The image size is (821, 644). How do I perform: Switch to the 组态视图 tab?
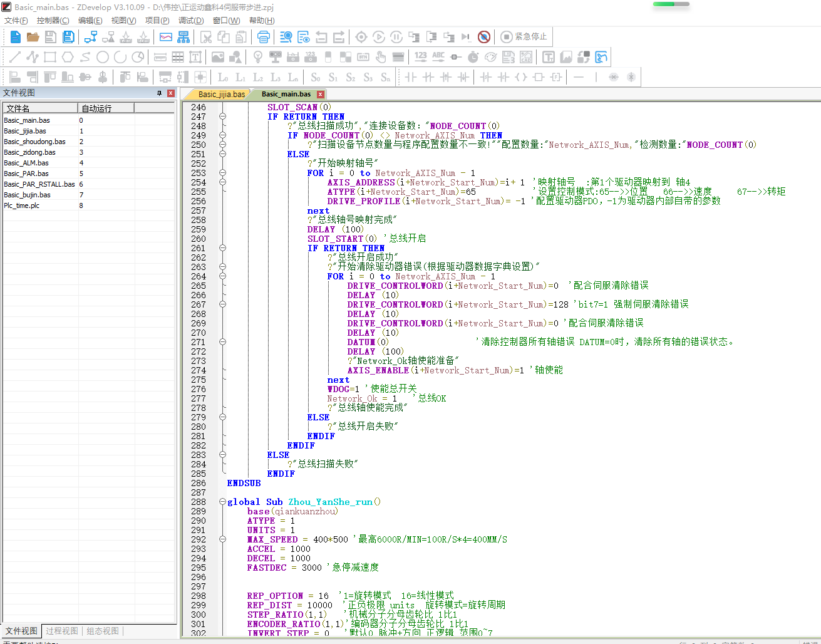coord(103,631)
